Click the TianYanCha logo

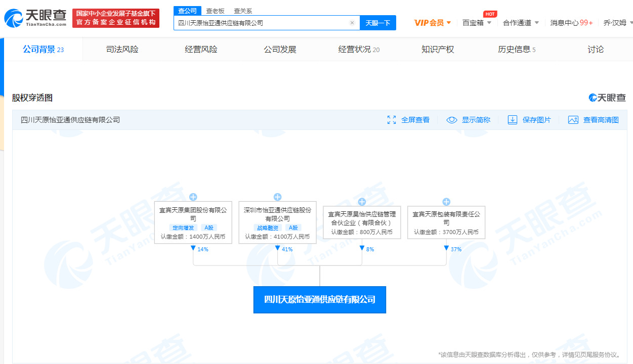(x=35, y=18)
